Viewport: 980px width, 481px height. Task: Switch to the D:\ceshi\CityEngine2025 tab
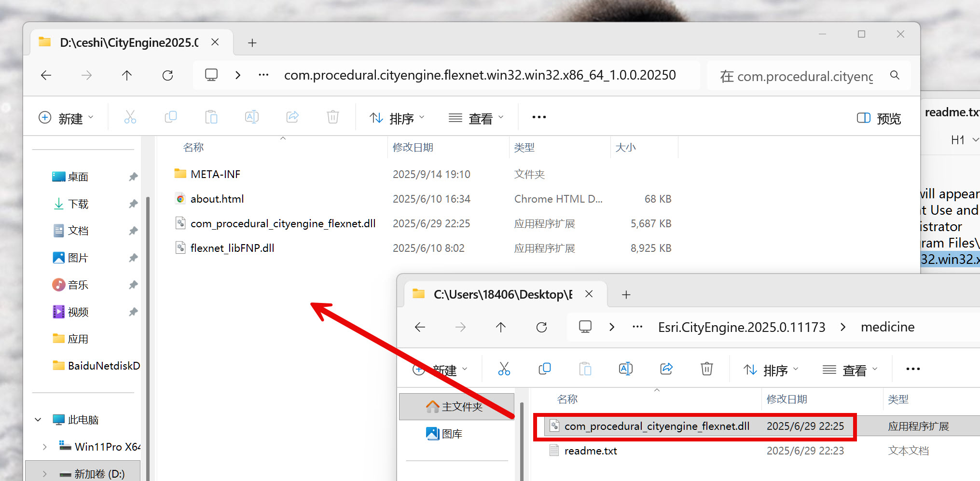[x=128, y=43]
